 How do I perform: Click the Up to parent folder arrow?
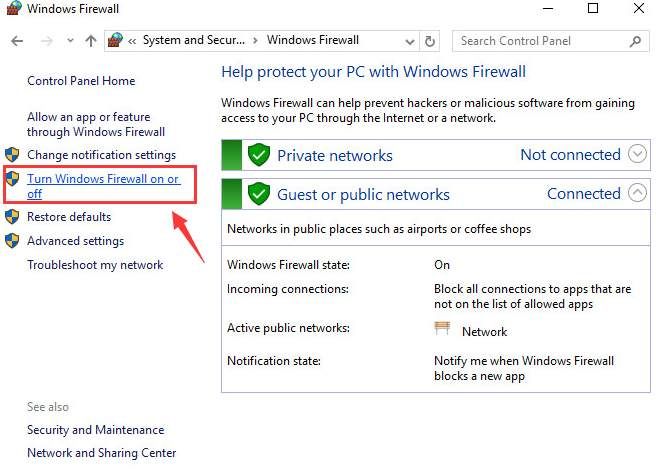(x=91, y=41)
